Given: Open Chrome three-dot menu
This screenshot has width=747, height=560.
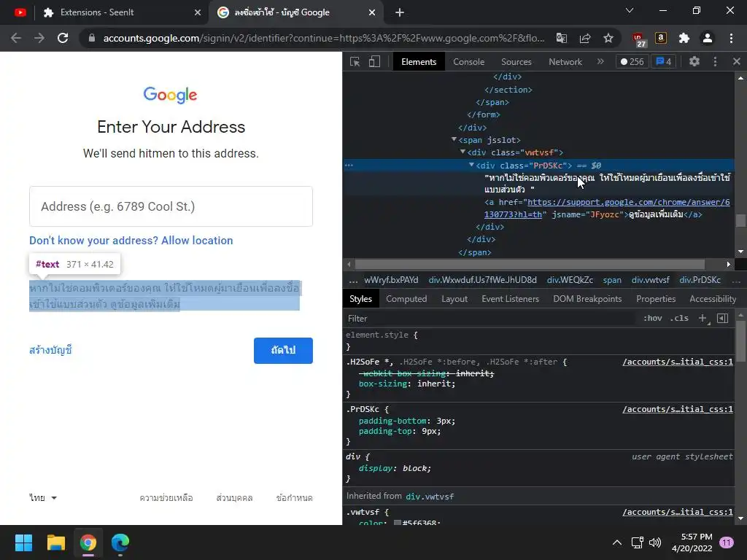Looking at the screenshot, I should click(731, 38).
